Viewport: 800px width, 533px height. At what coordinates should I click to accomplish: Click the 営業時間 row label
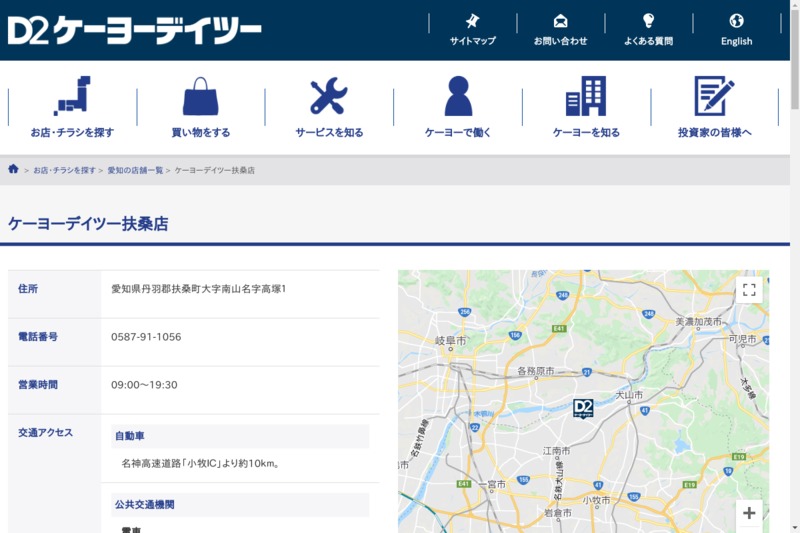click(x=38, y=385)
